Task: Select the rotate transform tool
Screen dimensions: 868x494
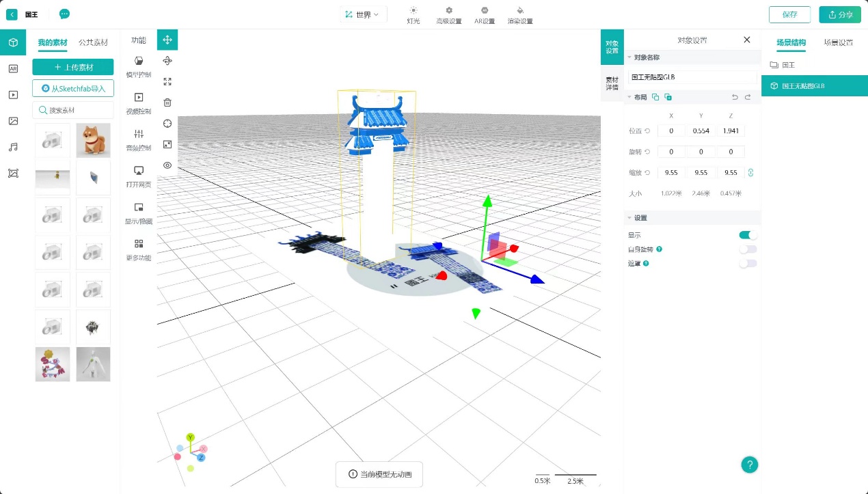Action: click(x=167, y=61)
